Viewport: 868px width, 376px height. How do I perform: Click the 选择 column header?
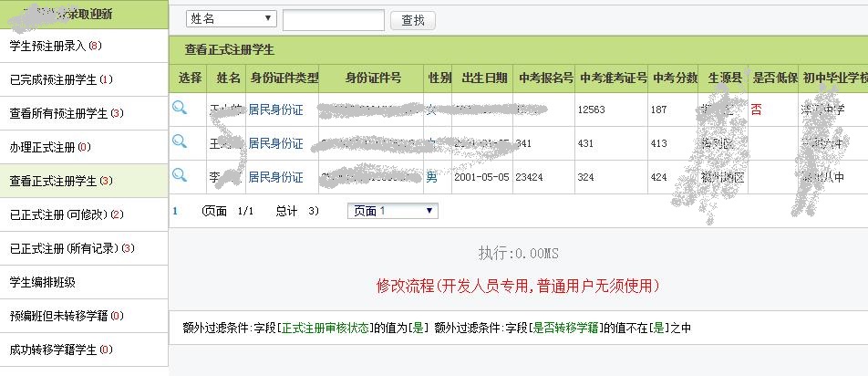(x=190, y=78)
